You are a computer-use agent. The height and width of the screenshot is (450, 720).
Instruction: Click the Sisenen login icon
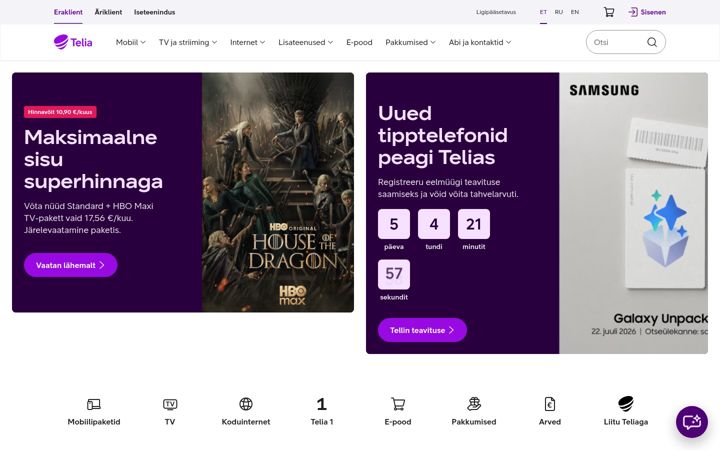(633, 12)
